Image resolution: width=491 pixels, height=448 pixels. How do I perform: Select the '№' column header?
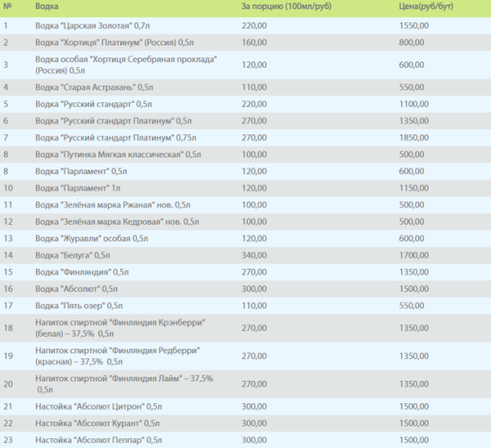7,6
